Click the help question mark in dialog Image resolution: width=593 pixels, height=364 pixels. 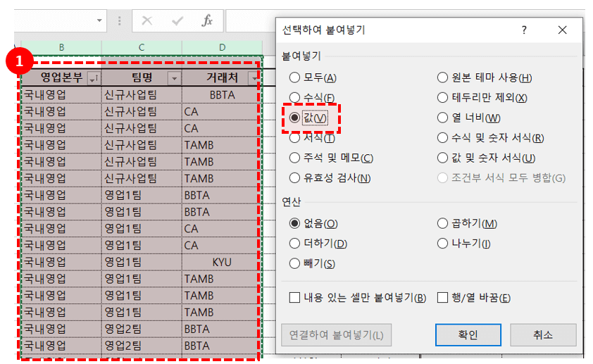524,30
